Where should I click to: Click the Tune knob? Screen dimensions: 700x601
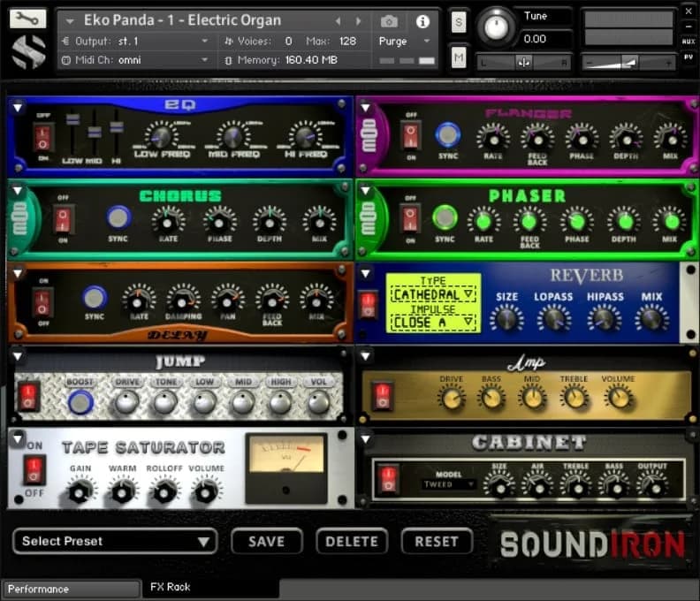click(497, 27)
